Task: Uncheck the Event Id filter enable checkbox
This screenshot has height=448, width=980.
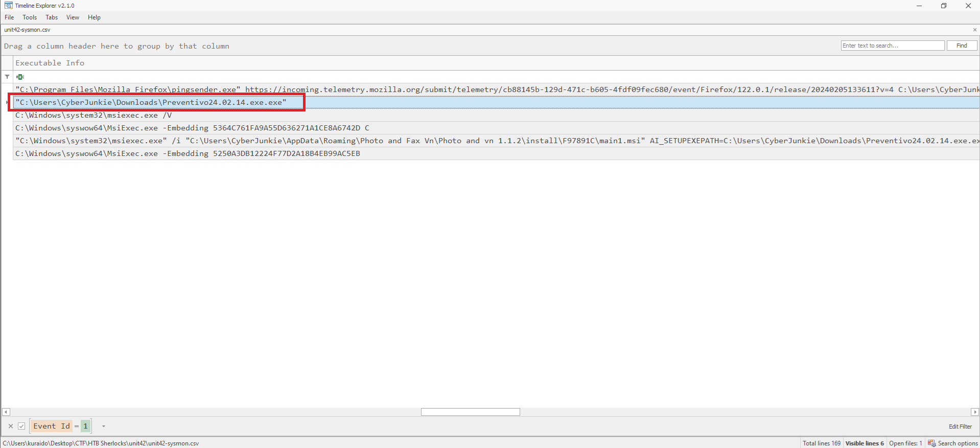Action: [21, 426]
